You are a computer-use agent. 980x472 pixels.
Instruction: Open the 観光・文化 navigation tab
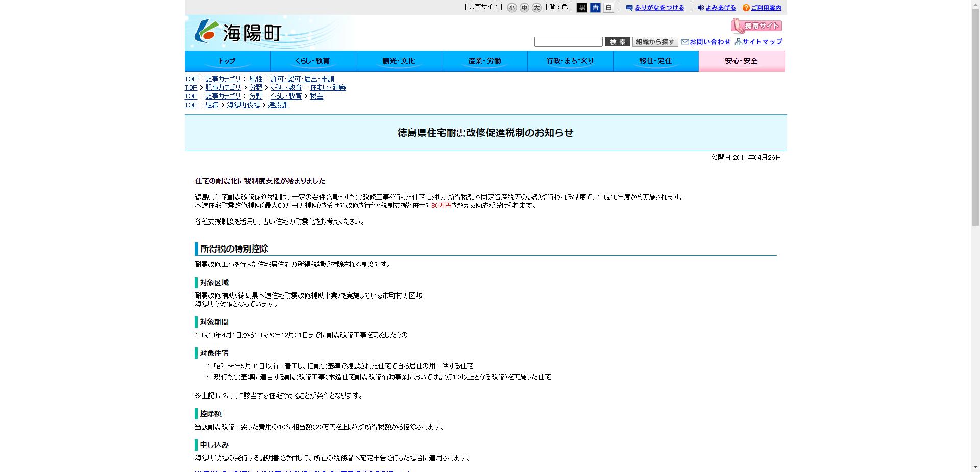point(399,61)
